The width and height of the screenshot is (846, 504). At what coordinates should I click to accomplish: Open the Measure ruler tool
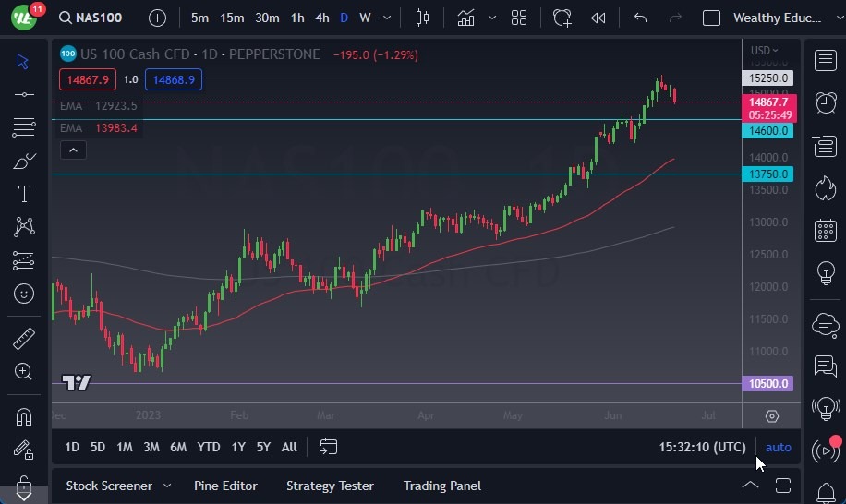(x=24, y=339)
